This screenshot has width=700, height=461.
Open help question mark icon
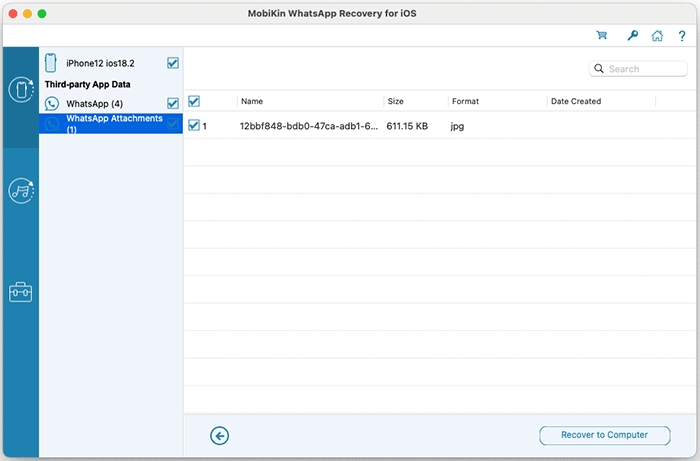[x=682, y=36]
